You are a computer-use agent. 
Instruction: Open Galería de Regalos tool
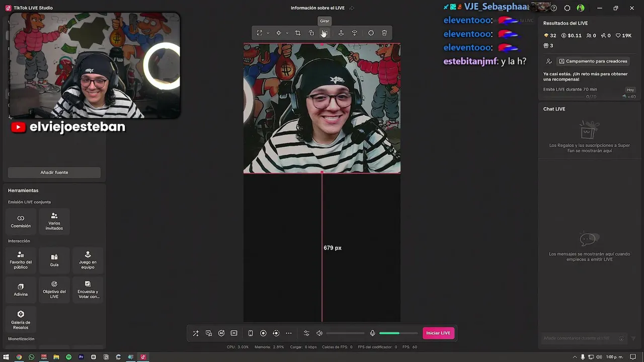click(x=21, y=319)
